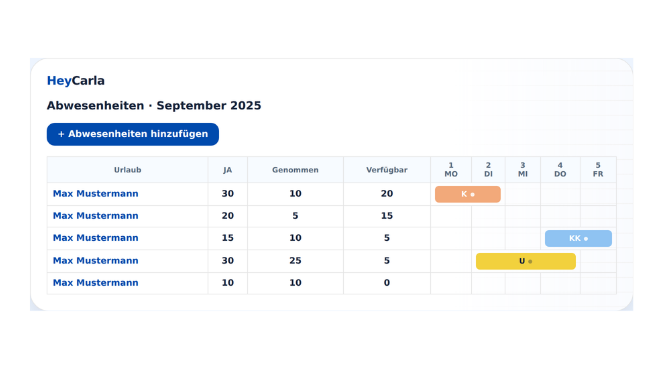Click Verfügbar value 0 in the last row
This screenshot has width=663, height=369.
(387, 283)
